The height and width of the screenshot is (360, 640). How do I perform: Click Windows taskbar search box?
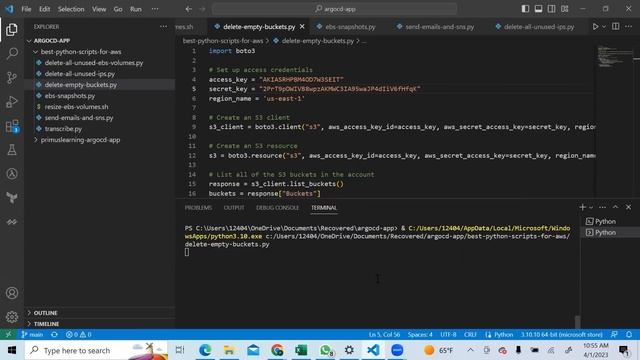96,350
